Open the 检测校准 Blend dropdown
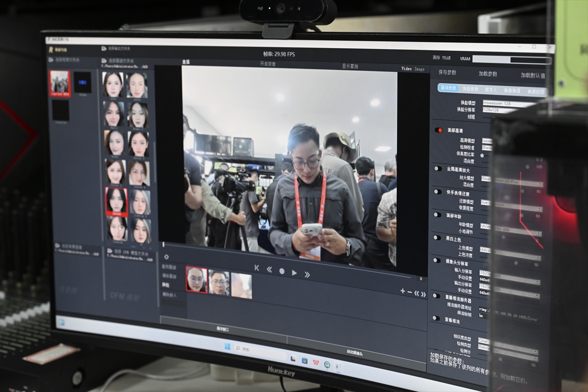This screenshot has height=392, width=588. (x=487, y=147)
